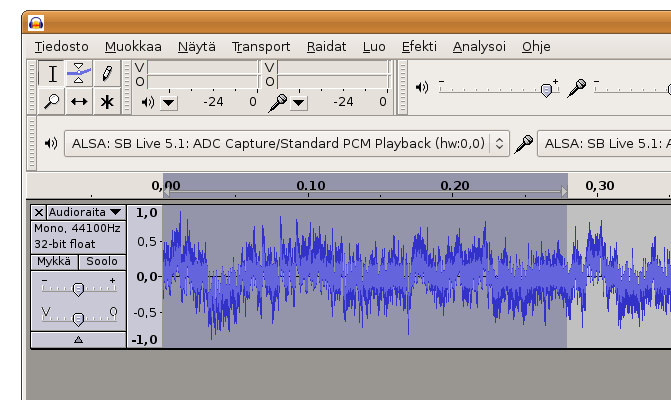Mute the track with Mykkä button
The height and width of the screenshot is (400, 671).
[x=55, y=262]
